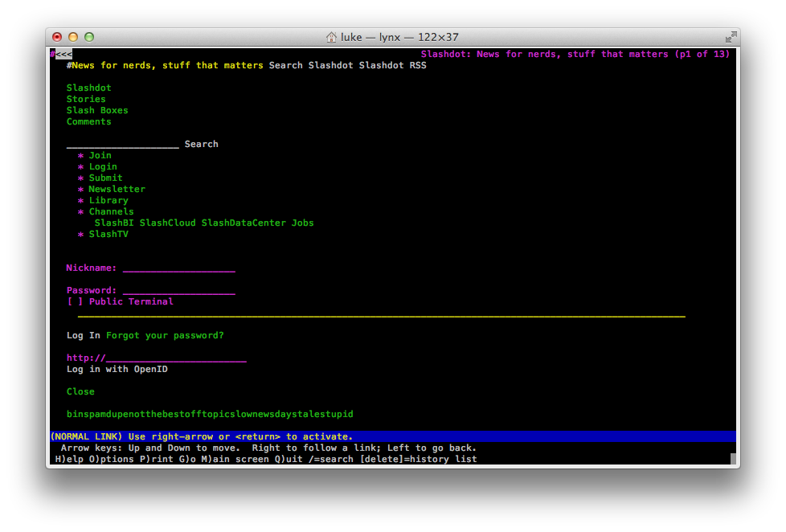Follow the Forgot your password link
The width and height of the screenshot is (786, 532).
click(165, 336)
